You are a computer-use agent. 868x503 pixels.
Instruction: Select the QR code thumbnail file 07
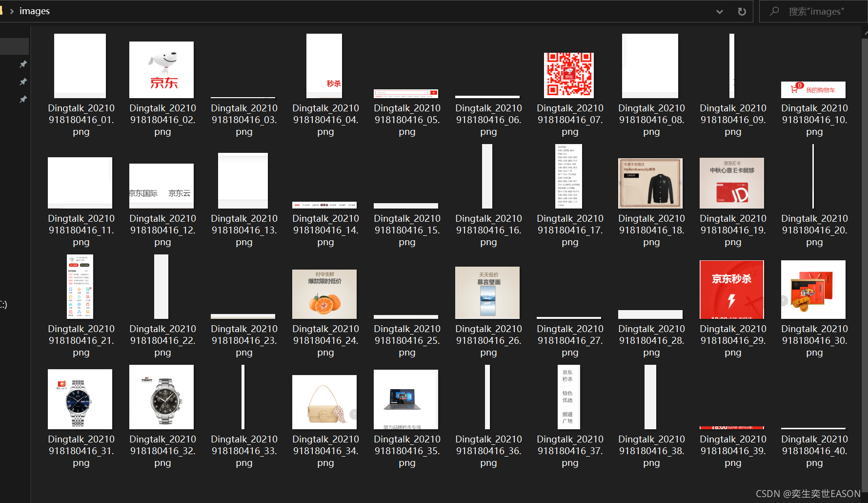coord(569,75)
